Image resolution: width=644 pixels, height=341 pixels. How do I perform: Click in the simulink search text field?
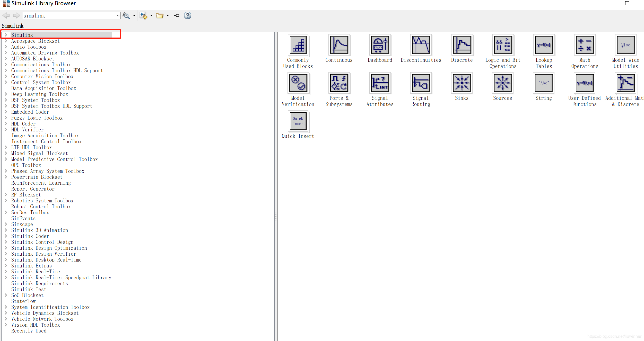click(69, 16)
